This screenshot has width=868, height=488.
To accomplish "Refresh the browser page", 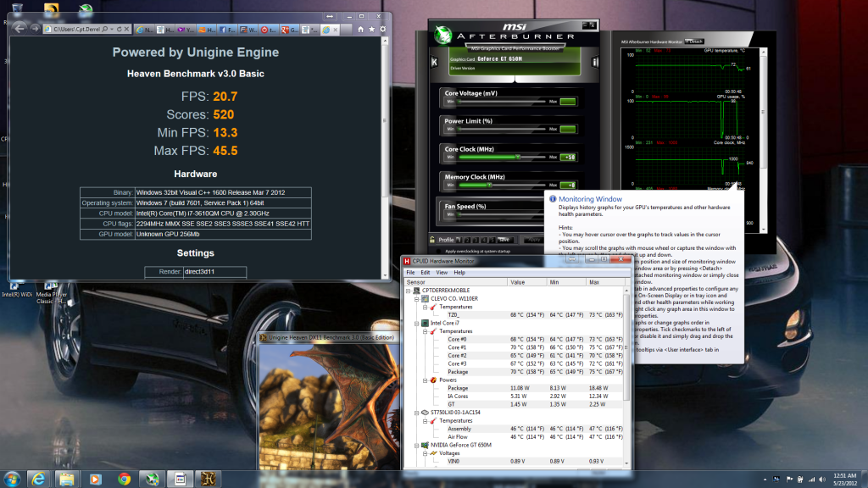I will pyautogui.click(x=119, y=29).
